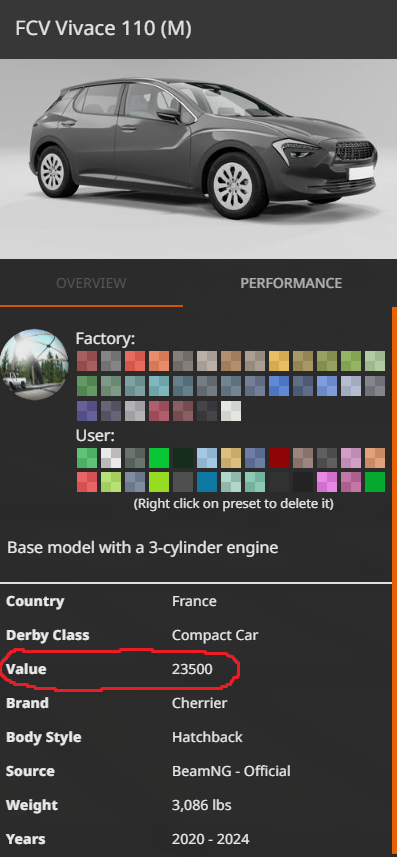This screenshot has width=397, height=857.
Task: Click the FCV Vivace 110 (M) title
Action: [103, 28]
